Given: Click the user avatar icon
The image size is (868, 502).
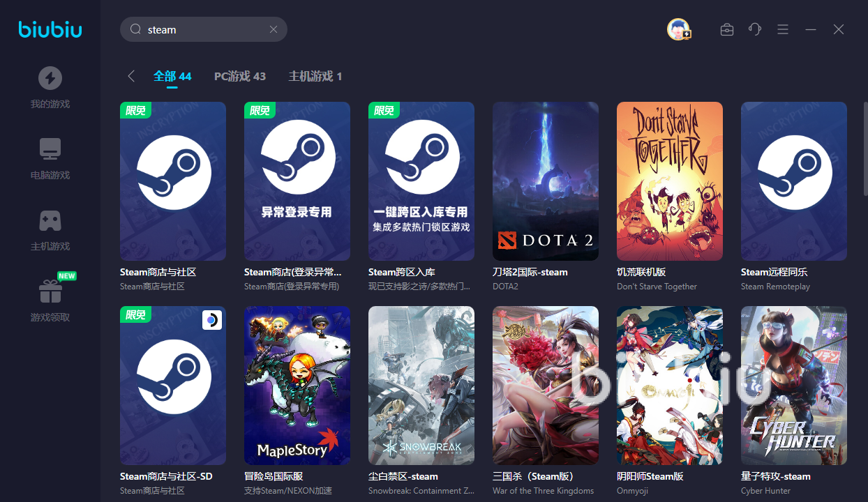Looking at the screenshot, I should [x=678, y=29].
